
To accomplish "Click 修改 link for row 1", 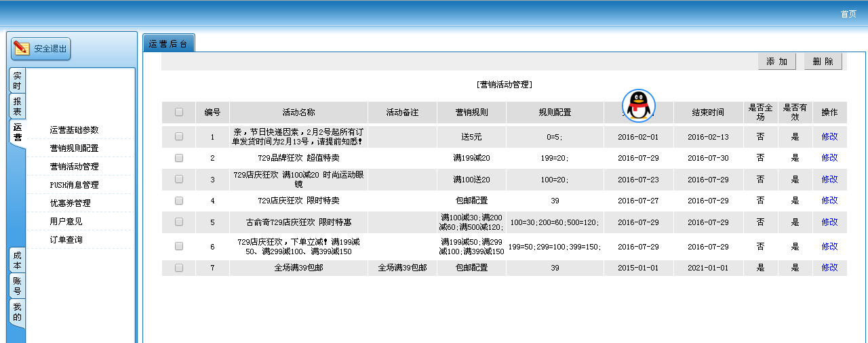I will point(829,136).
